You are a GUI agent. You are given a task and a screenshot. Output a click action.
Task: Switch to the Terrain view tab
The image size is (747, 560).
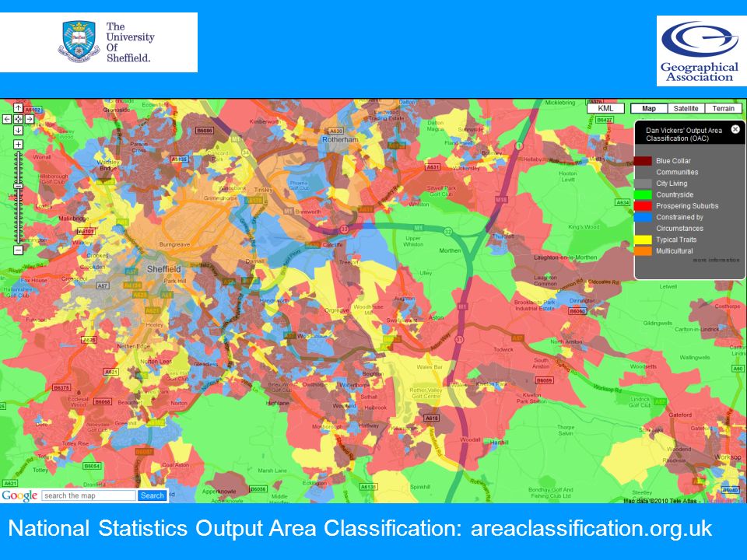(x=723, y=108)
